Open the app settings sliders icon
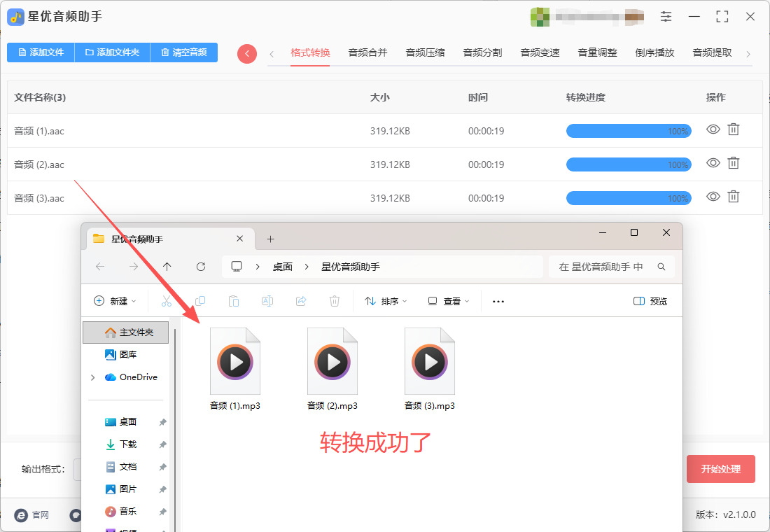This screenshot has height=532, width=770. (x=666, y=17)
